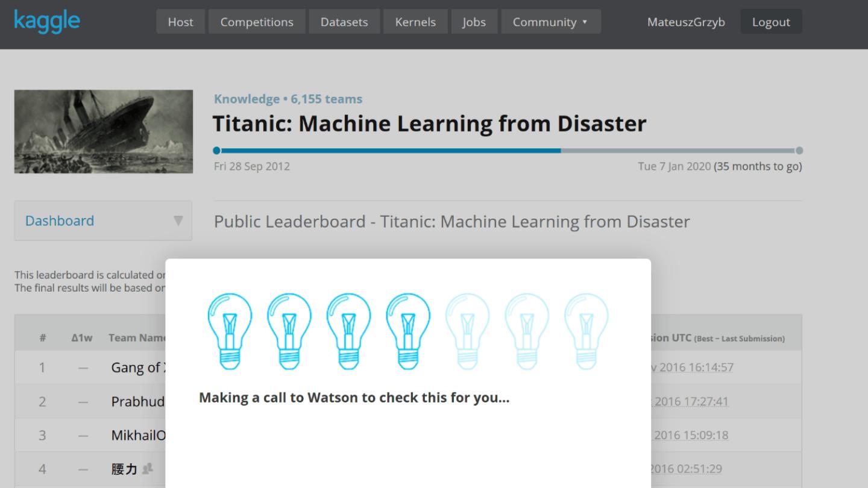Click the fifth faded lightbulb icon
The image size is (868, 488).
(467, 331)
